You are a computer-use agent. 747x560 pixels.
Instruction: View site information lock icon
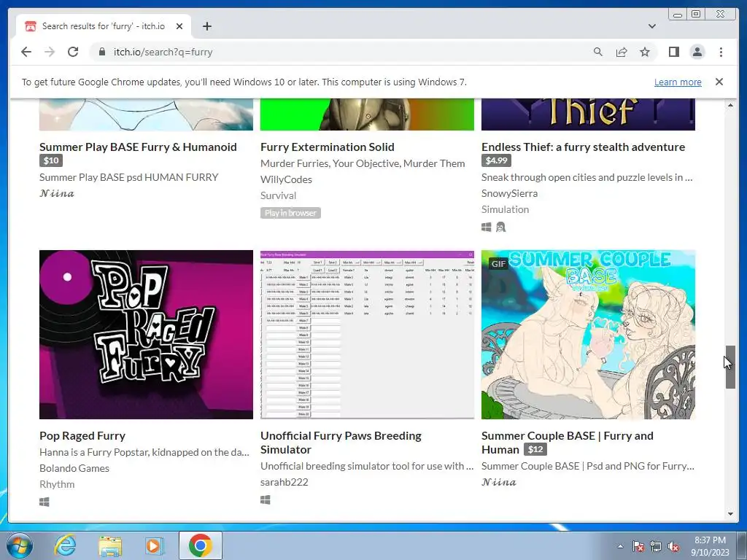[101, 52]
